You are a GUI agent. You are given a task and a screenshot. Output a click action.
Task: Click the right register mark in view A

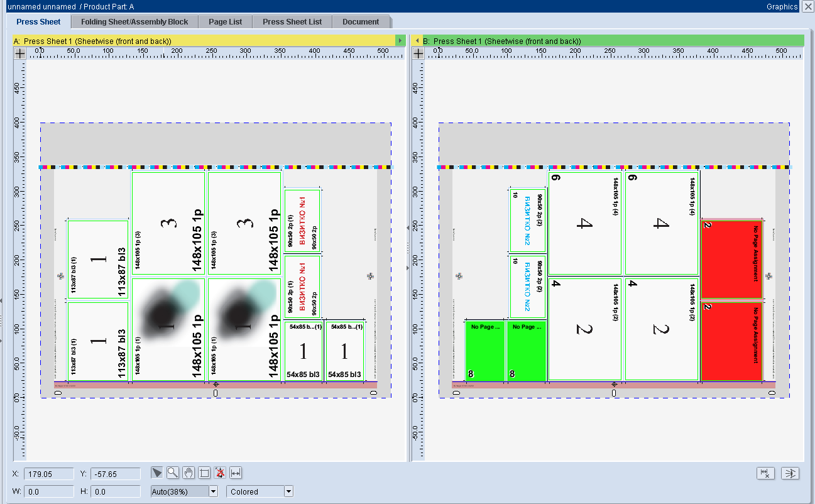point(371,276)
